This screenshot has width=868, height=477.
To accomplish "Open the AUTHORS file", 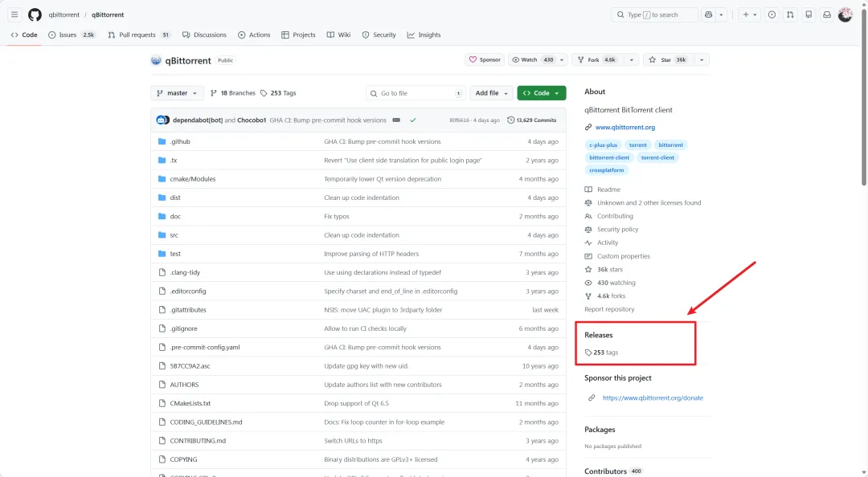I will [184, 385].
